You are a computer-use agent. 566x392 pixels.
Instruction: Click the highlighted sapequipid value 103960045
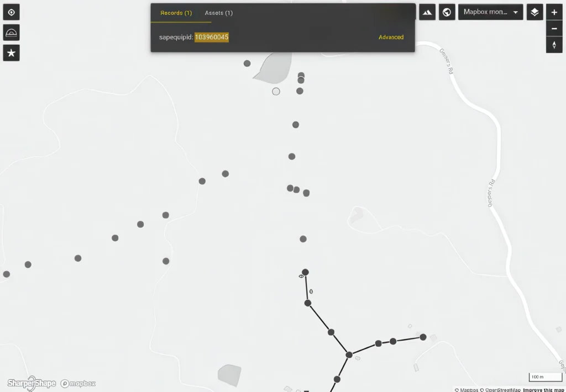point(211,37)
